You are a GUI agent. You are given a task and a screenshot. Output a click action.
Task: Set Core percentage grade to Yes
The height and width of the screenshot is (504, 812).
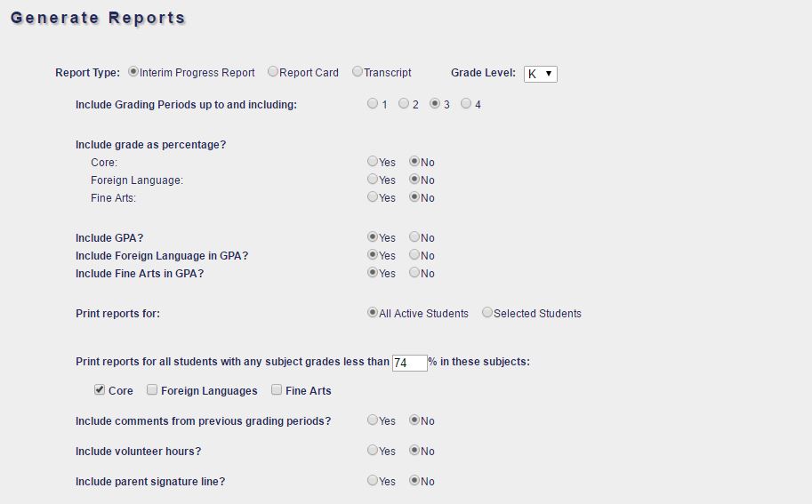coord(373,162)
